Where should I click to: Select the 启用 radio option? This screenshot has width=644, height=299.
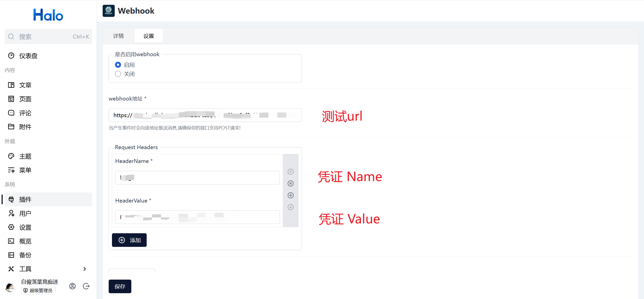point(118,65)
